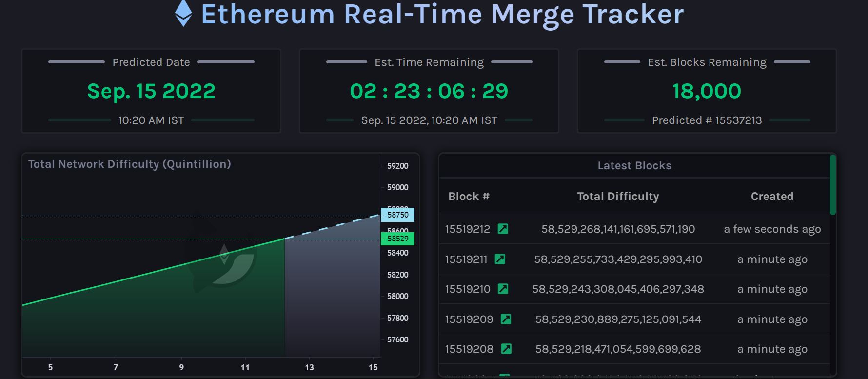Viewport: 868px width, 379px height.
Task: Click the 58529 current difficulty marker
Action: (x=397, y=239)
